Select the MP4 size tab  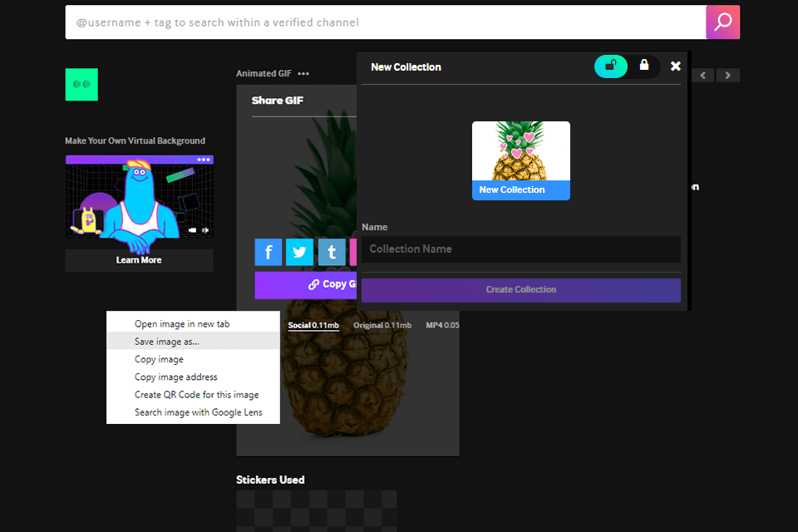(x=442, y=325)
